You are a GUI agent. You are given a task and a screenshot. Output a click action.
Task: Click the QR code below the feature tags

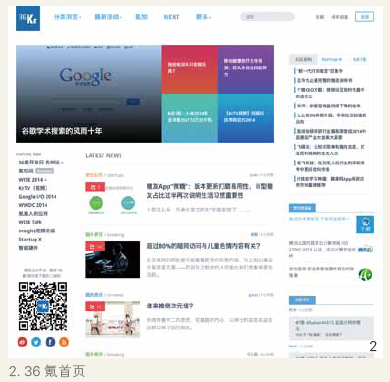click(43, 306)
